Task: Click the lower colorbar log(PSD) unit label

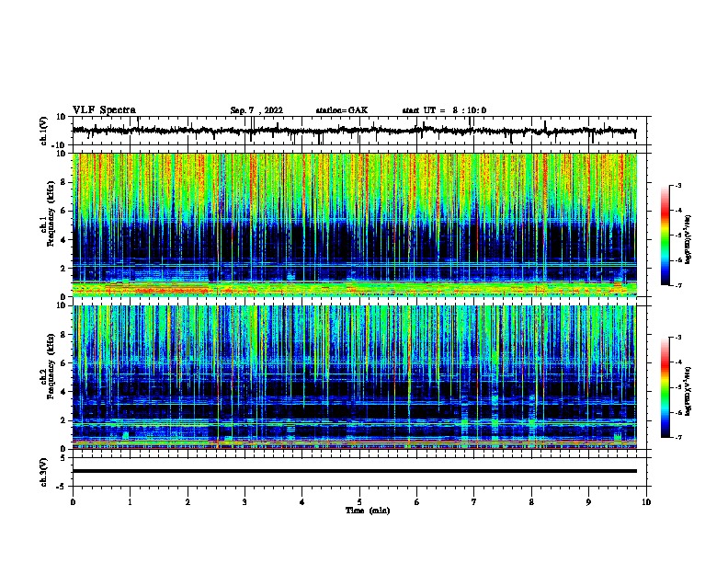Action: pos(688,391)
